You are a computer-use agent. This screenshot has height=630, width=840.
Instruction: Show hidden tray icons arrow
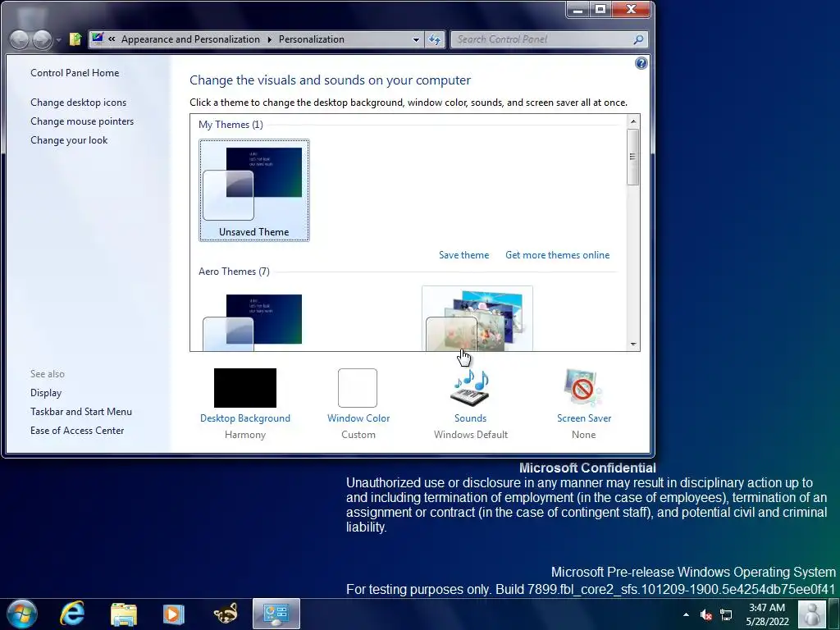tap(686, 614)
